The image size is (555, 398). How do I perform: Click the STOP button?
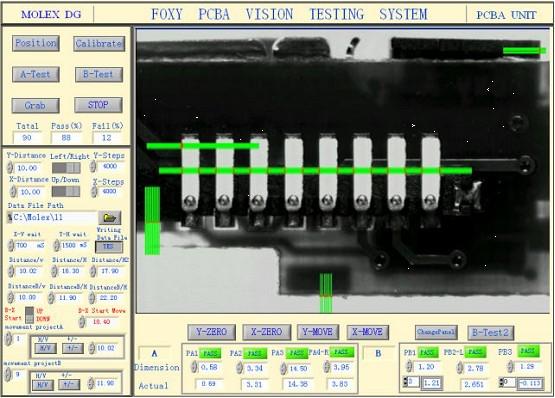click(x=98, y=105)
